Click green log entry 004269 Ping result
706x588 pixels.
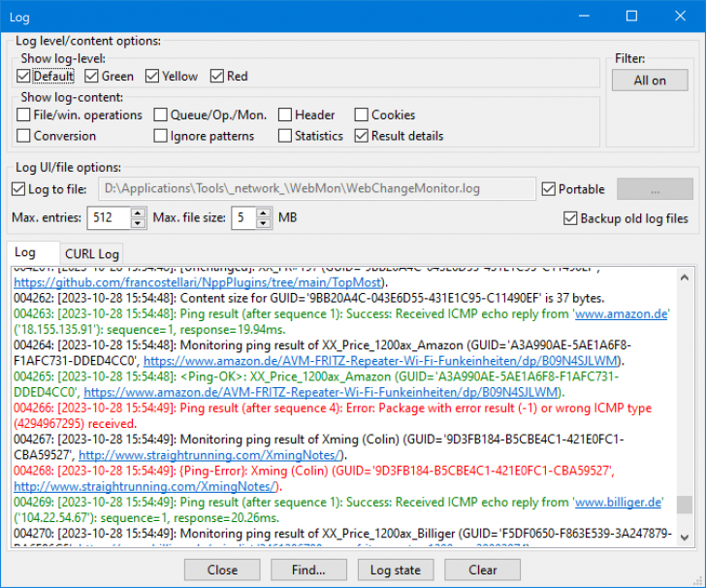(337, 510)
